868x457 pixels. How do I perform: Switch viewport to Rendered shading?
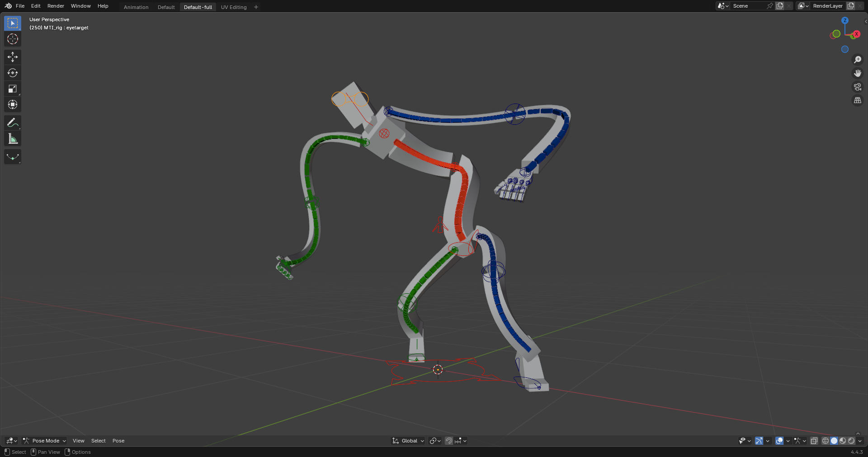(x=852, y=441)
